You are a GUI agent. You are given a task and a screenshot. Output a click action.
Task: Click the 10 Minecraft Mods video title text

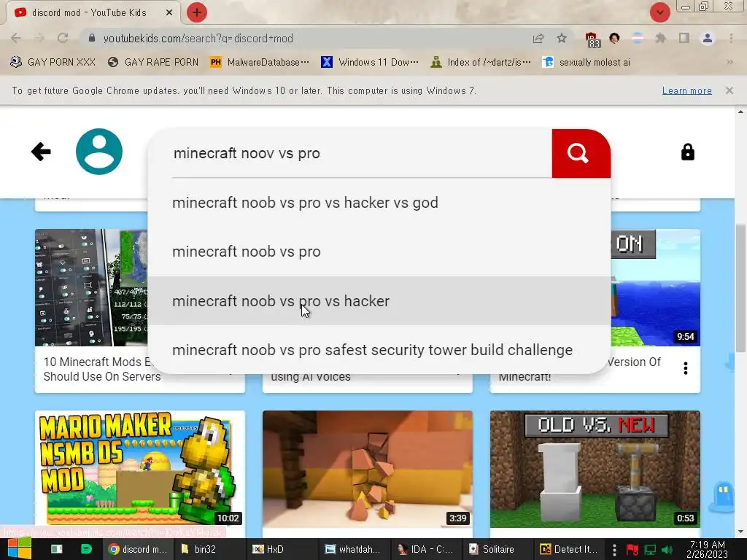pos(98,369)
